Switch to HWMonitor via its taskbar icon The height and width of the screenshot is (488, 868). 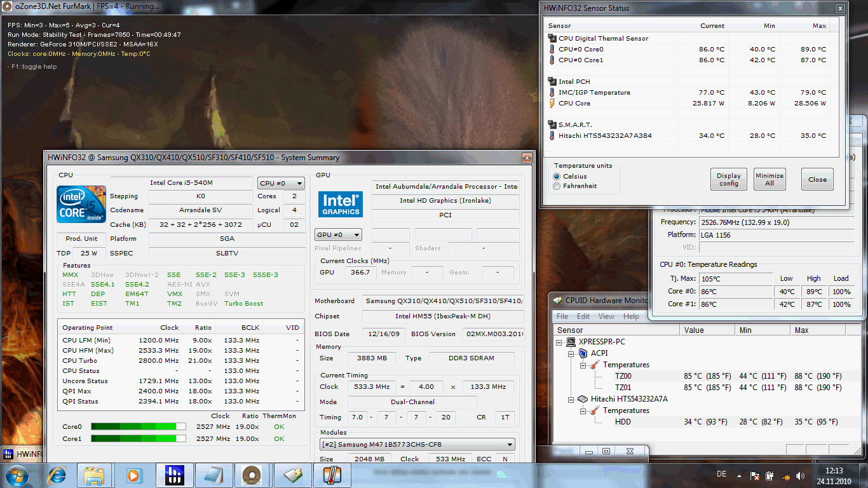(x=292, y=475)
